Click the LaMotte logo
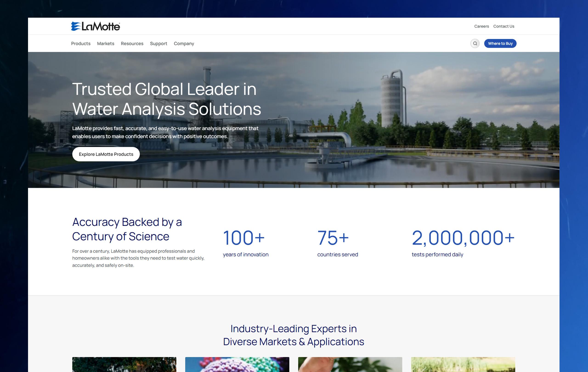 click(96, 26)
